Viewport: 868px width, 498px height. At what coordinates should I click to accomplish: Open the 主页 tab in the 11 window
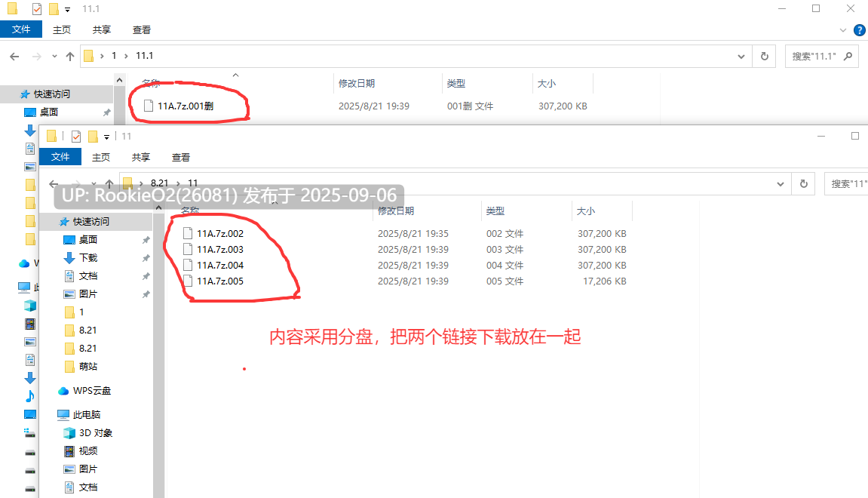tap(101, 157)
